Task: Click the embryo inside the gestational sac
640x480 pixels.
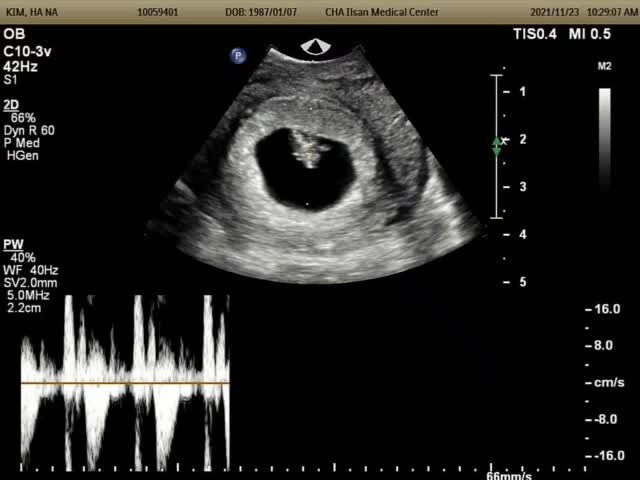Action: tap(309, 149)
